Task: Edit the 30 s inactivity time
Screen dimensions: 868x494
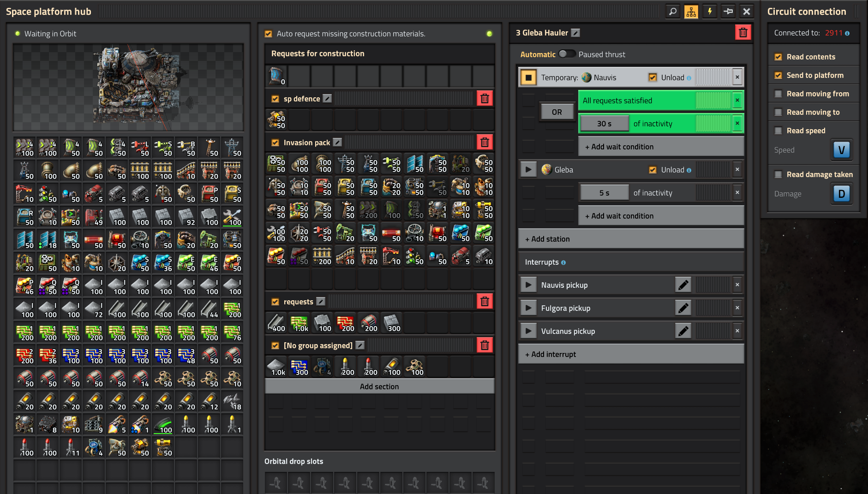Action: [x=604, y=124]
